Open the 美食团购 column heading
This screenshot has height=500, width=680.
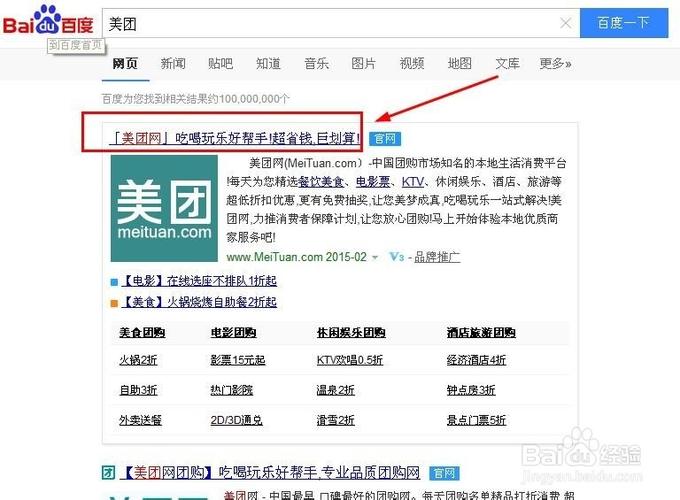click(x=142, y=333)
